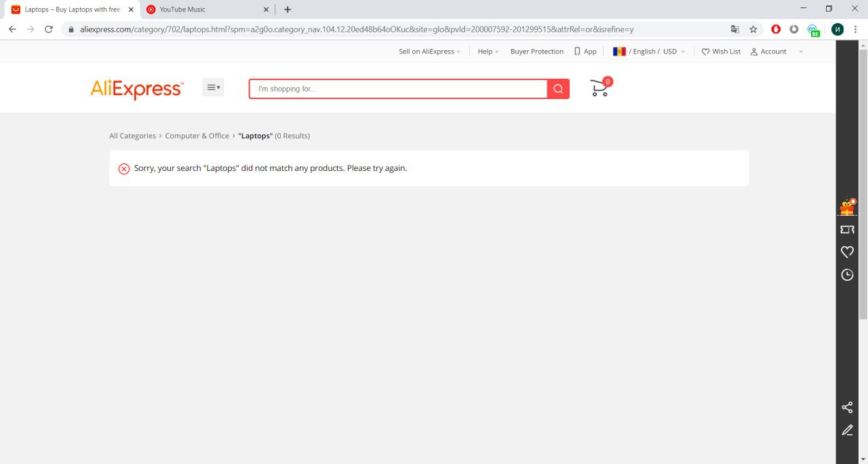Screen dimensions: 868x464
Task: Click the "Sorry, your search" message text
Action: [x=271, y=168]
